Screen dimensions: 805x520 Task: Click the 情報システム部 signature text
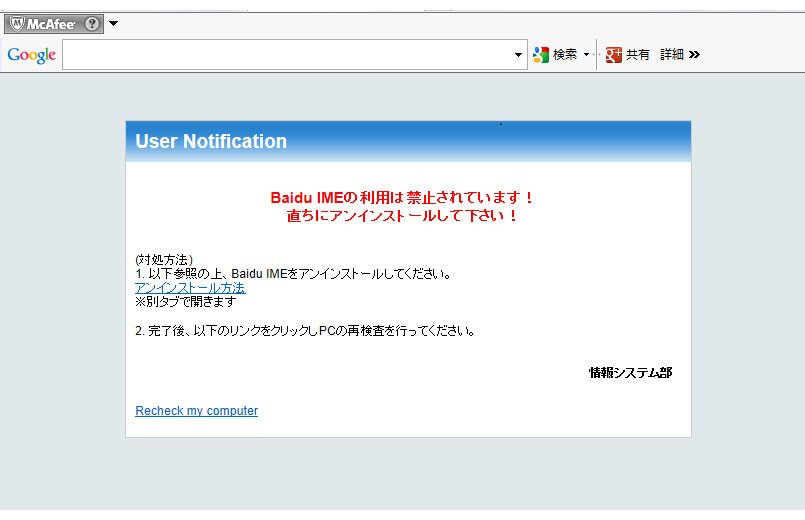630,373
